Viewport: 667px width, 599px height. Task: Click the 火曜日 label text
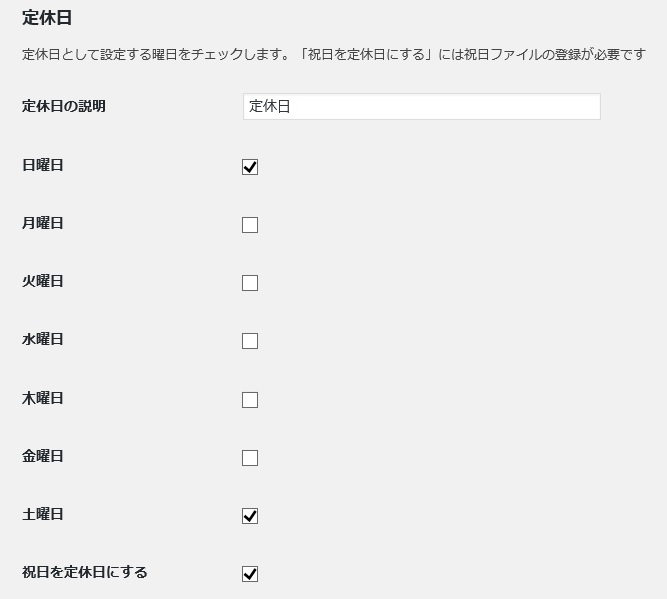43,281
